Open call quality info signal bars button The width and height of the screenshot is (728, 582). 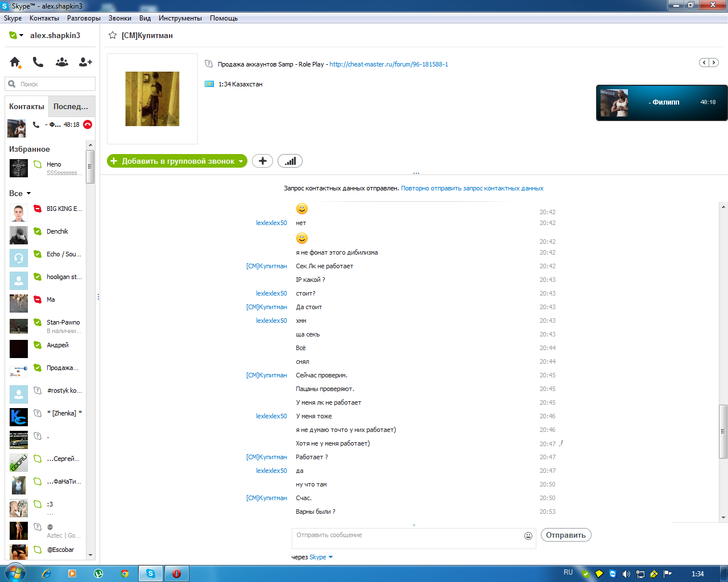tap(290, 161)
